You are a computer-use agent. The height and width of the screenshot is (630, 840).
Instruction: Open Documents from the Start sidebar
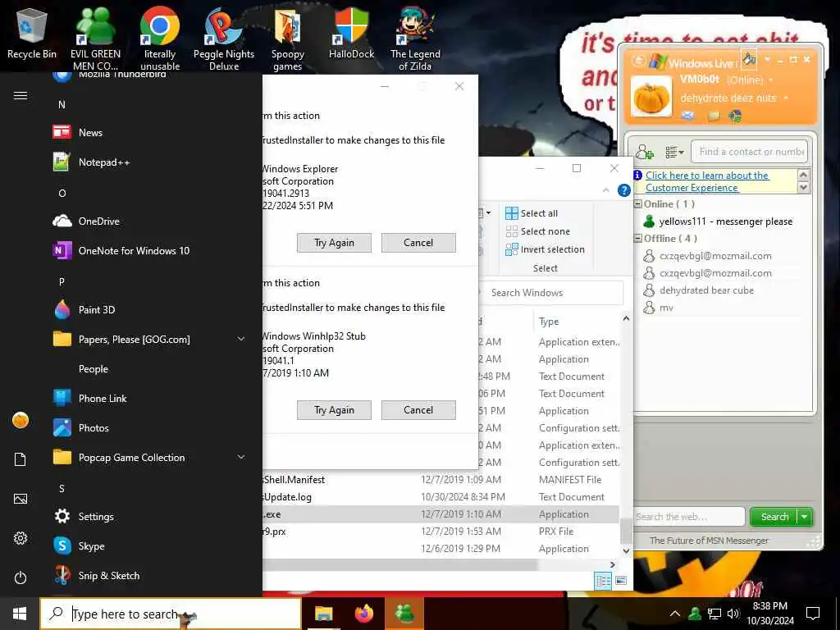(x=21, y=459)
